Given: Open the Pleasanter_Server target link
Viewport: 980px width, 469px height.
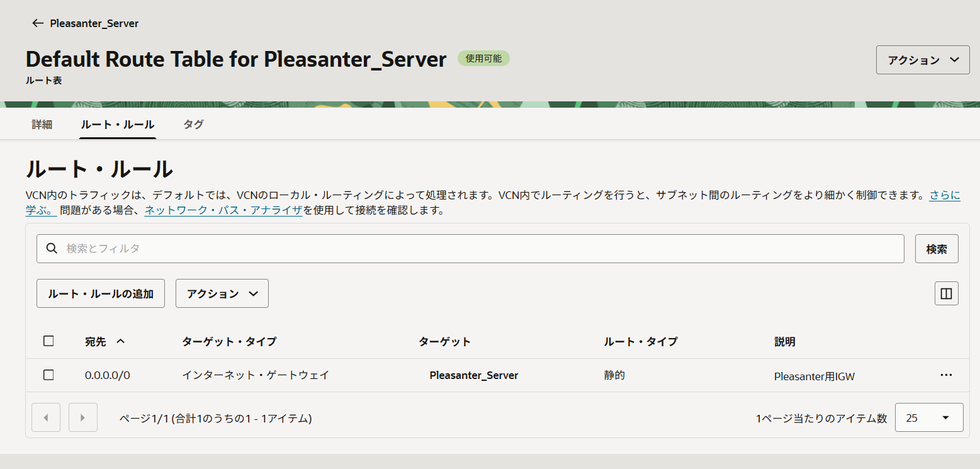Looking at the screenshot, I should (474, 375).
